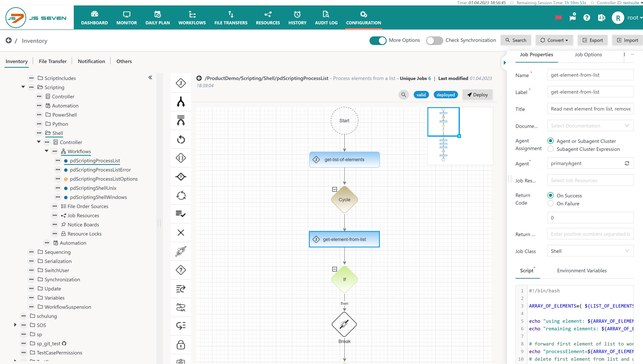Toggle the More Options switch
643x364 pixels.
click(x=378, y=40)
